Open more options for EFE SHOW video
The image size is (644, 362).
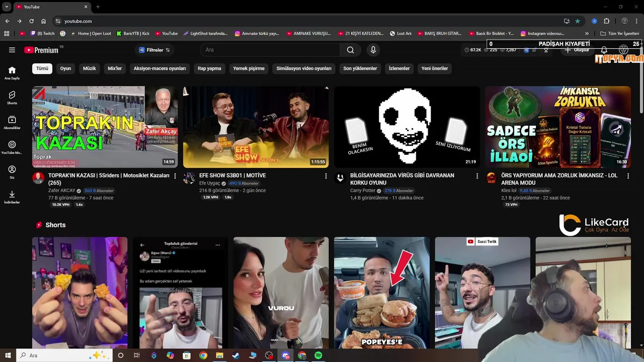click(326, 176)
